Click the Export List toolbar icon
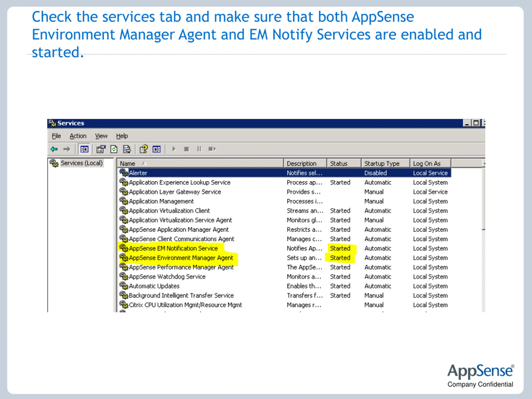 127,149
